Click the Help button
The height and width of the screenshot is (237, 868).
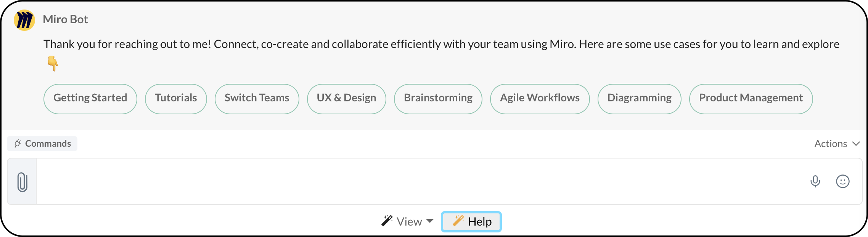point(471,221)
